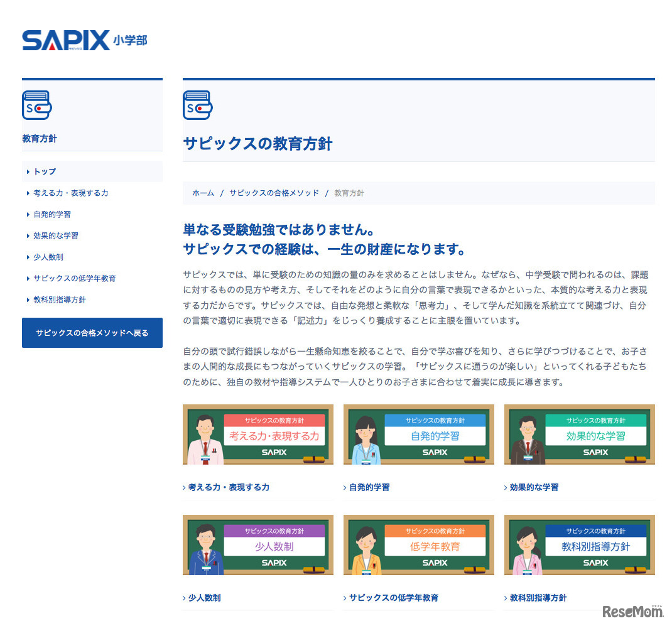The width and height of the screenshot is (672, 626).
Task: Click the chevron before 考える力・表現する力 link
Action: pos(28,193)
